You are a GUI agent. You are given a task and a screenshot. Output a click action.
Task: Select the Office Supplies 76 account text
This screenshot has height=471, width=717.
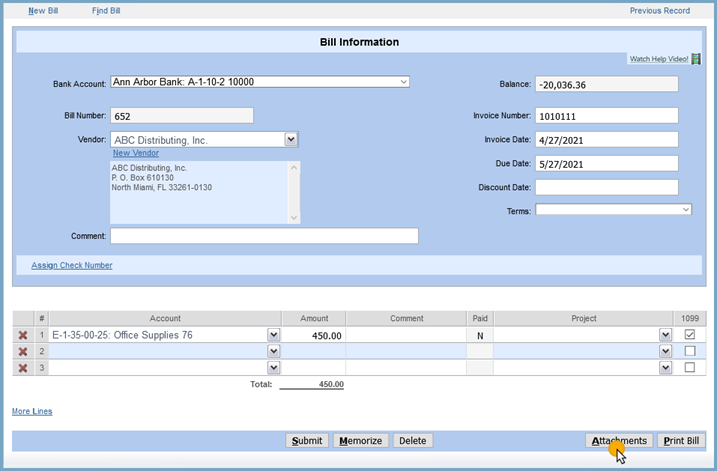pos(122,335)
